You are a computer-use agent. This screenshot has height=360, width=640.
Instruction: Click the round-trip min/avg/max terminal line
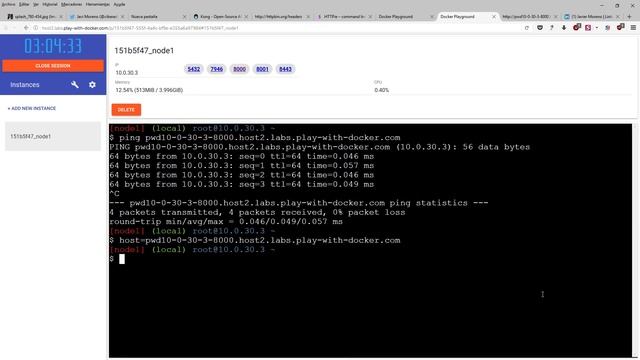click(226, 222)
